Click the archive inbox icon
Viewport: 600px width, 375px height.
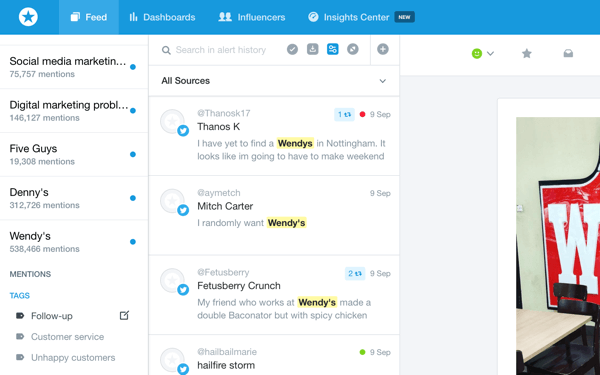[x=568, y=54]
